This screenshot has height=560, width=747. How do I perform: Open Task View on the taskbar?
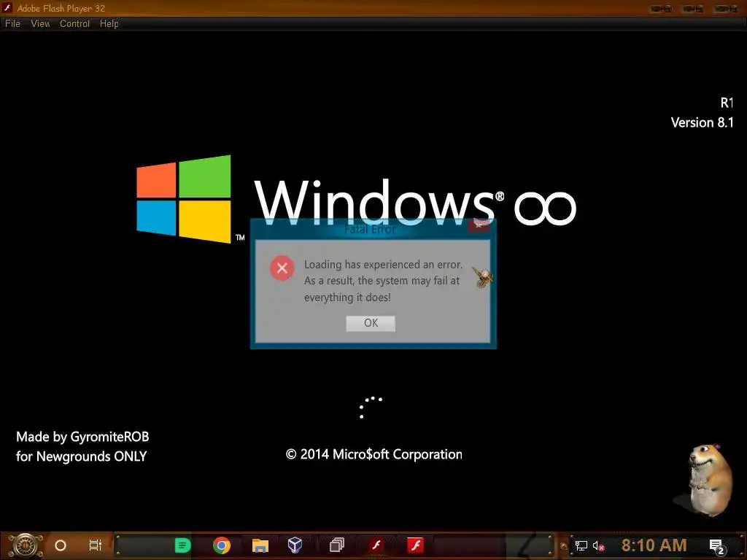pyautogui.click(x=96, y=545)
